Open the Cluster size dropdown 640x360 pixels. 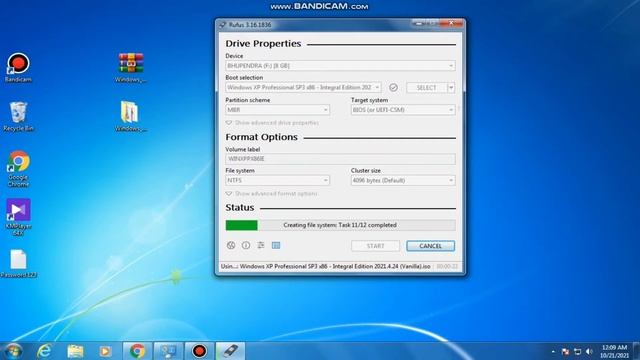coord(403,180)
